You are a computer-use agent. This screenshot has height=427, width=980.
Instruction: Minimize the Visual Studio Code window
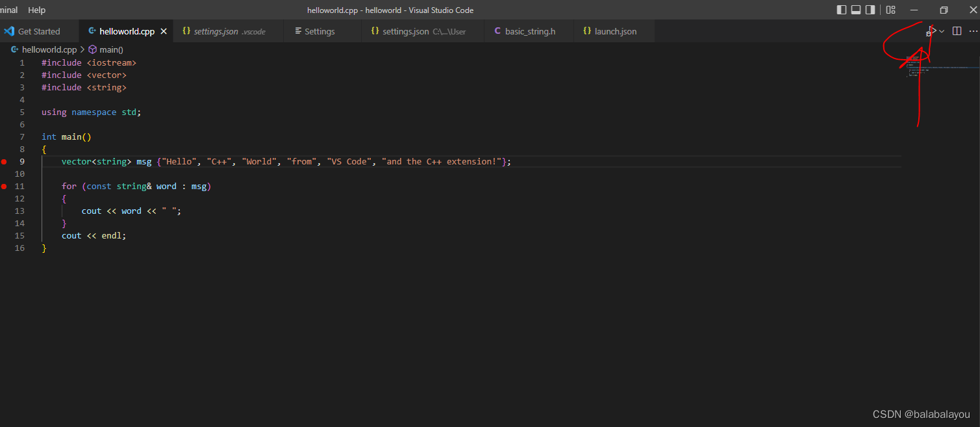click(x=914, y=10)
